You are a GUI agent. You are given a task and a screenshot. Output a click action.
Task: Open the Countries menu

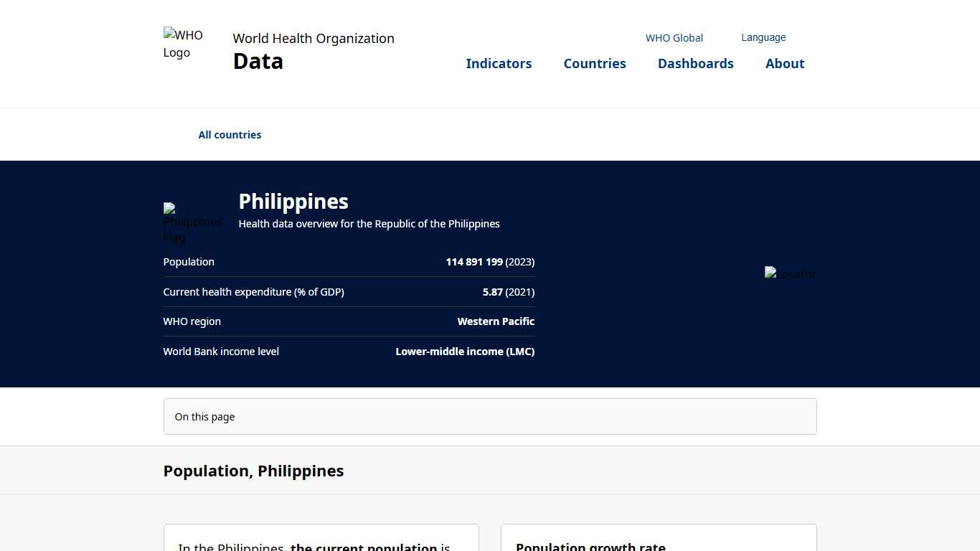click(595, 63)
